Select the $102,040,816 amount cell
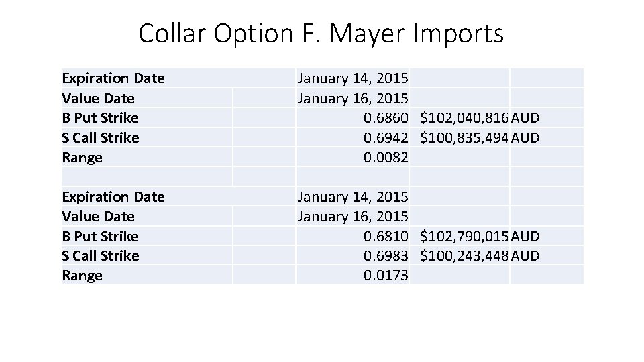 click(464, 118)
